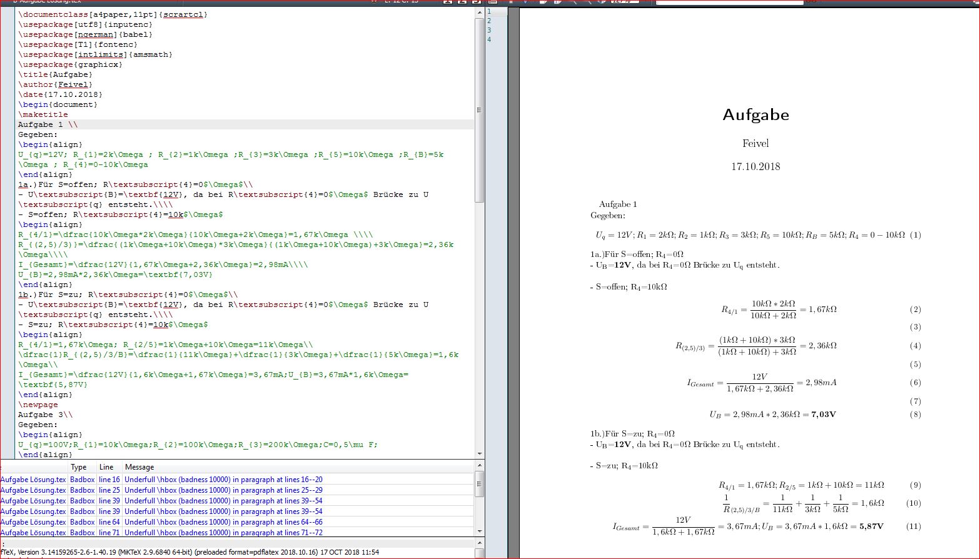Screen dimensions: 980x559
Task: Place cursor on \usepackage[ngerman]{babel} line
Action: [85, 34]
